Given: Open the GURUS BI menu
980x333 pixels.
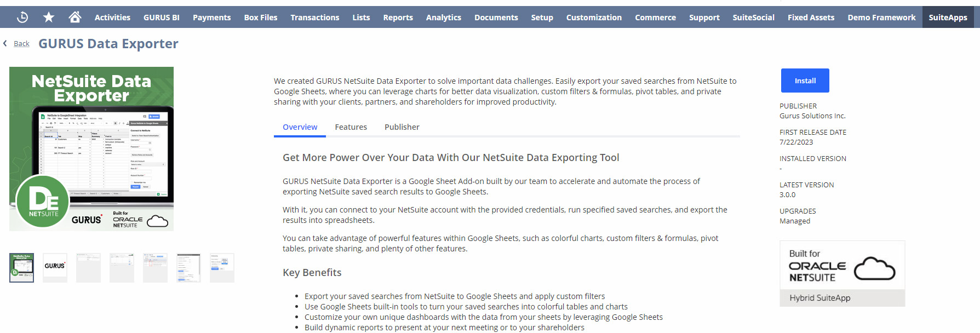Looking at the screenshot, I should [x=161, y=17].
